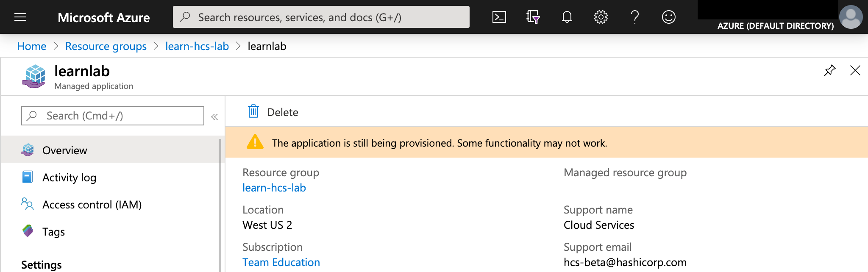Open the Azure Cloud Shell icon
Image resolution: width=868 pixels, height=272 pixels.
pos(499,17)
